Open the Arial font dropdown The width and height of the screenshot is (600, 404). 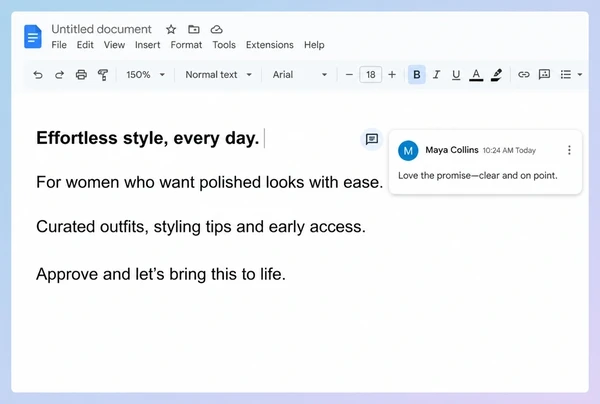coord(300,75)
